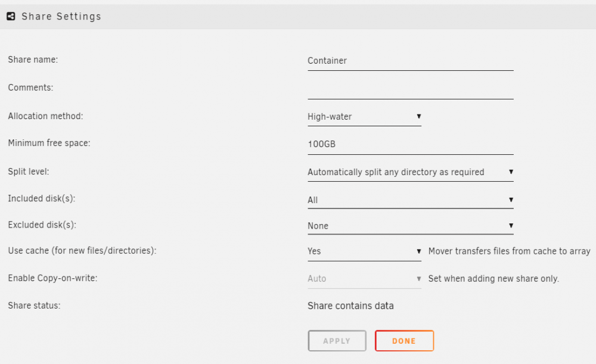Click the Done button
596x364 pixels.
click(x=404, y=341)
